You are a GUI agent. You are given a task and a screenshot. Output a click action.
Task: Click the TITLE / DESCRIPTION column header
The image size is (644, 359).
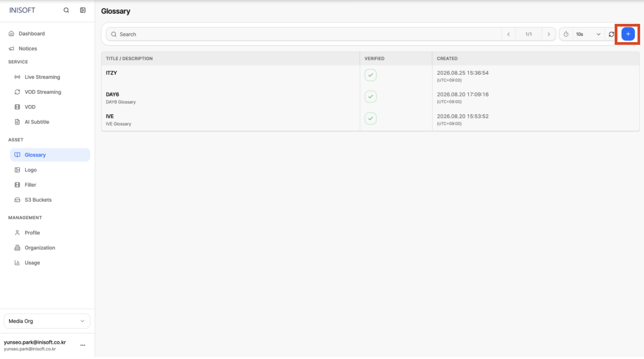(x=129, y=59)
